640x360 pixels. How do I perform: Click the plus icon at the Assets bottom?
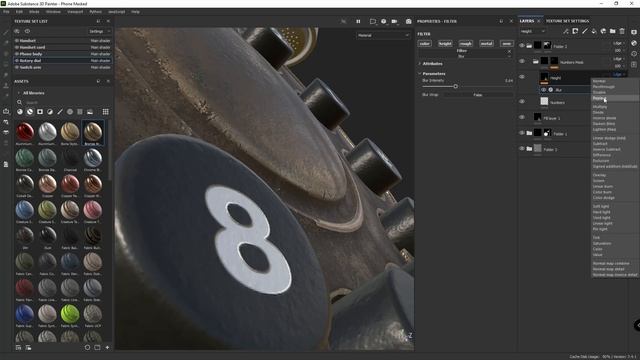107,347
